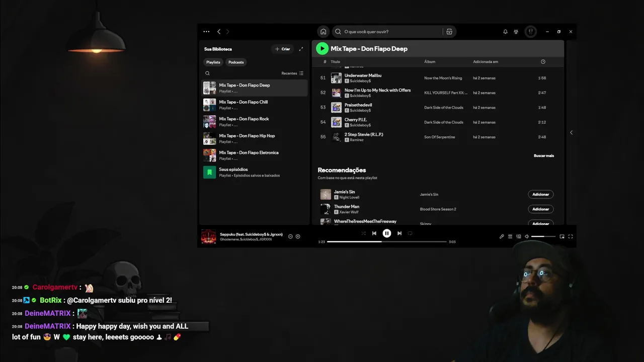Open Seus episódios in the library
The width and height of the screenshot is (644, 362).
pos(255,172)
